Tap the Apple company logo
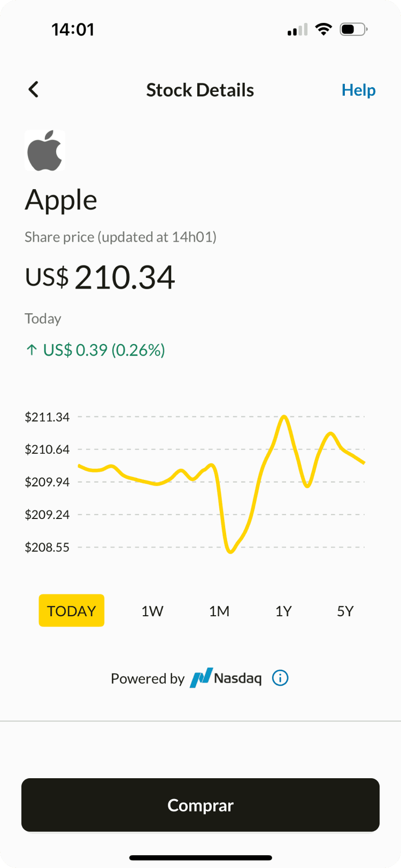Image resolution: width=401 pixels, height=868 pixels. (45, 150)
